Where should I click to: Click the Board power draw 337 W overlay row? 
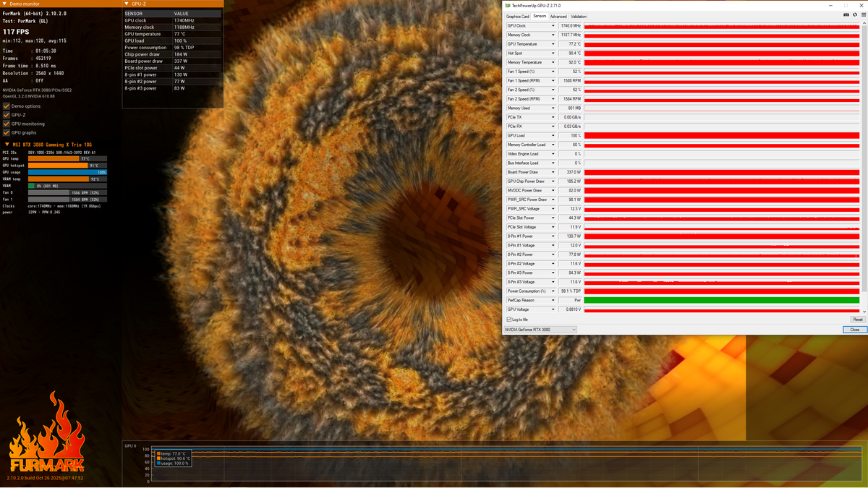(172, 61)
